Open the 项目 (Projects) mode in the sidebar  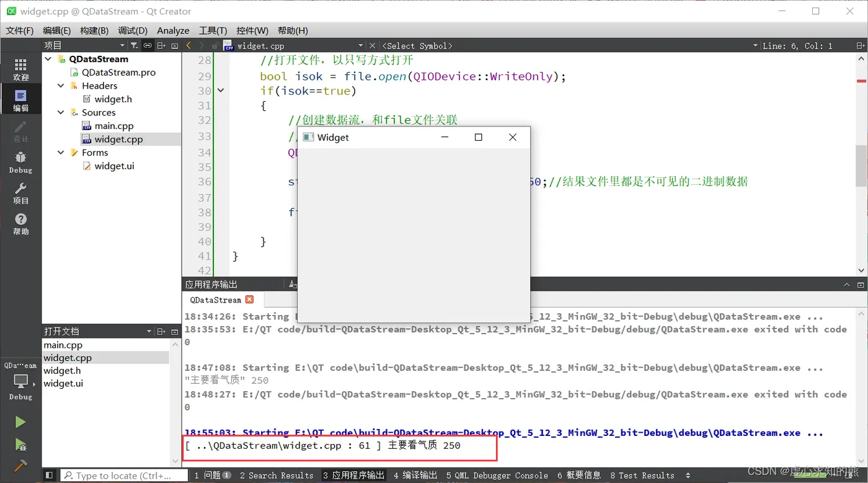pyautogui.click(x=20, y=193)
